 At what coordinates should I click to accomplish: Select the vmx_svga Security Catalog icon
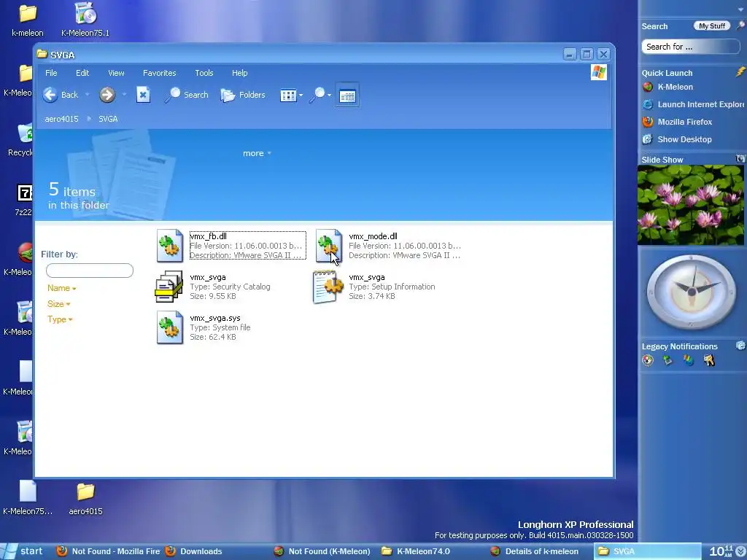(169, 286)
